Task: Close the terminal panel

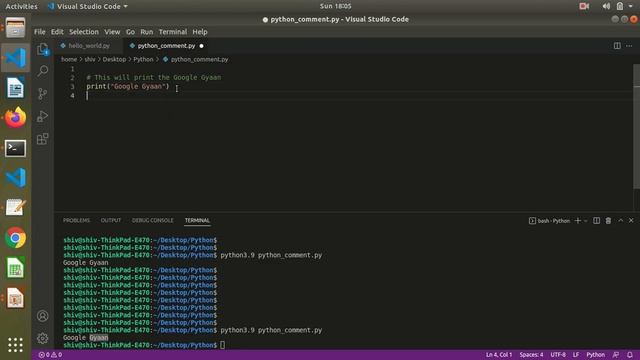Action: coord(631,220)
